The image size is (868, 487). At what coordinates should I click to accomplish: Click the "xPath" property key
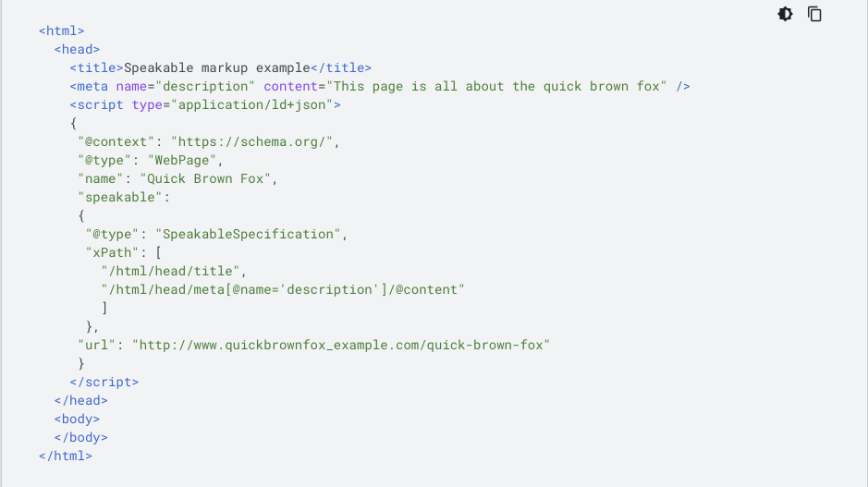click(x=112, y=252)
